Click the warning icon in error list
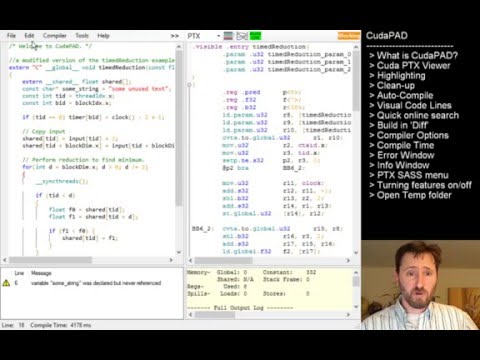 pos(6,283)
